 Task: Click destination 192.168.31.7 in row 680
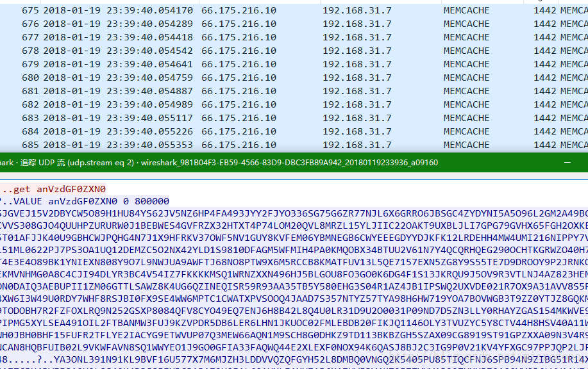pos(357,78)
